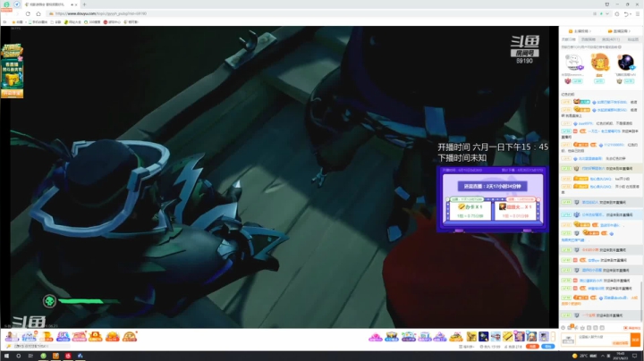Click fan badge icon left of chat input
Image resolution: width=644 pixels, height=361 pixels.
pos(568,340)
